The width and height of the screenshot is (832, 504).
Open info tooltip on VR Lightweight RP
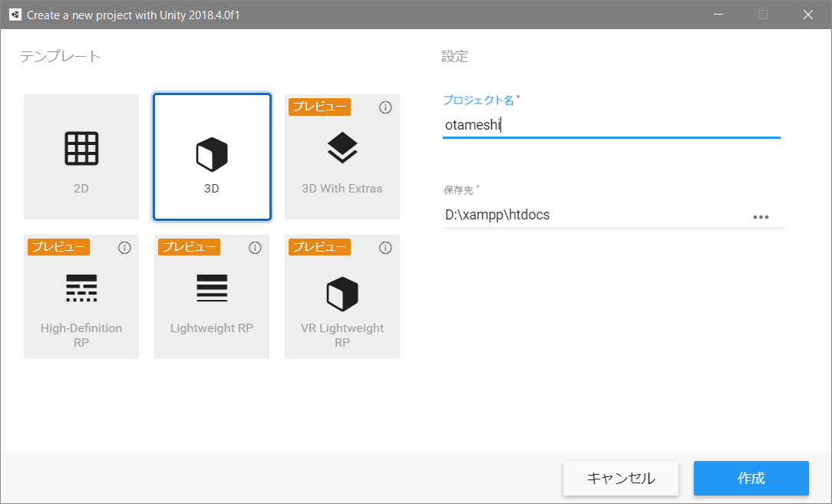(x=385, y=247)
